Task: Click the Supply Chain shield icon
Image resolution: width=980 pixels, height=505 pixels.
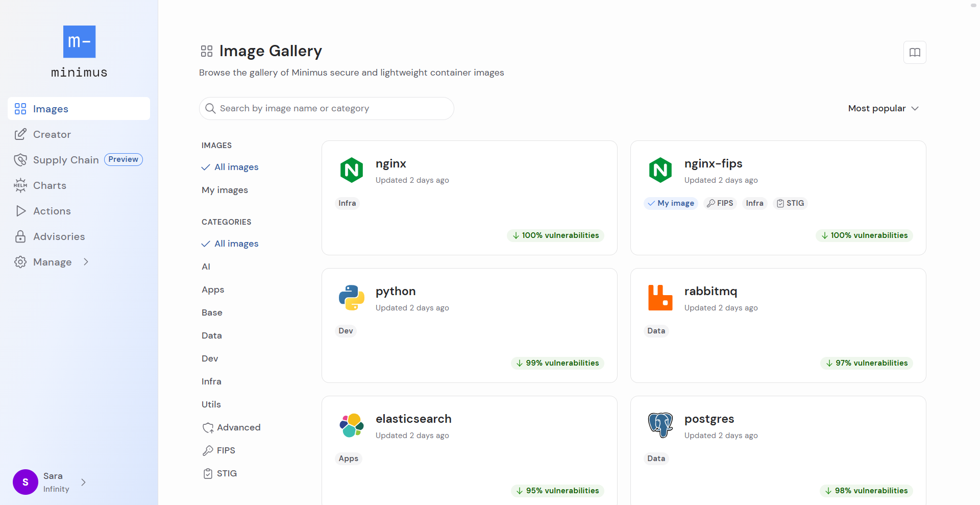Action: click(x=20, y=160)
